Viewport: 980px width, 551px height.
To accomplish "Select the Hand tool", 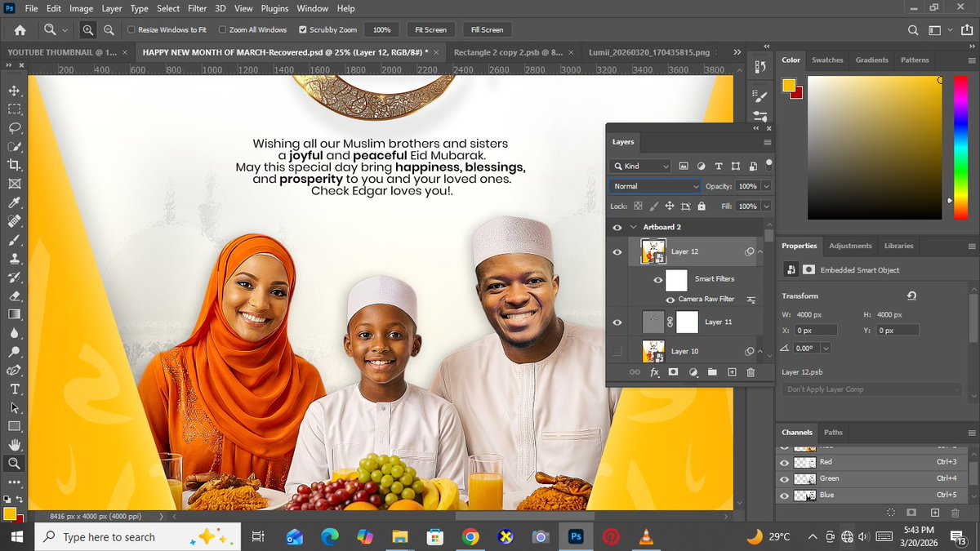I will coord(14,445).
